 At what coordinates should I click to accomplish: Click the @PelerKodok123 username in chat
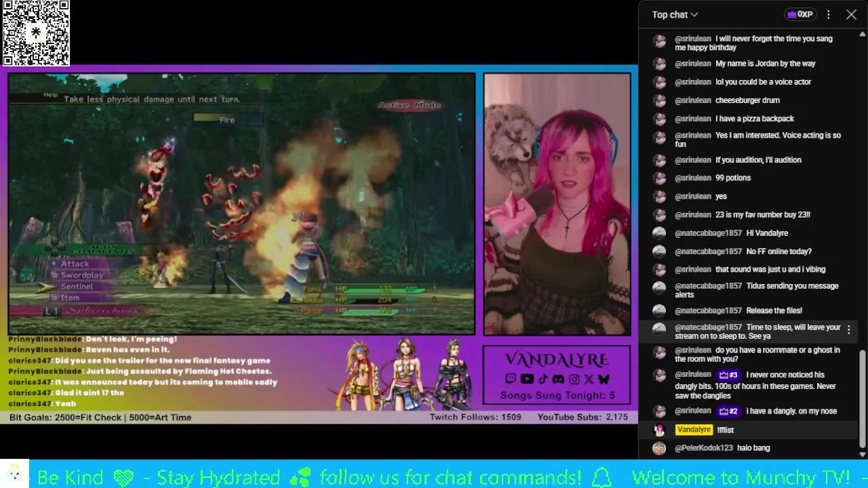click(x=703, y=448)
